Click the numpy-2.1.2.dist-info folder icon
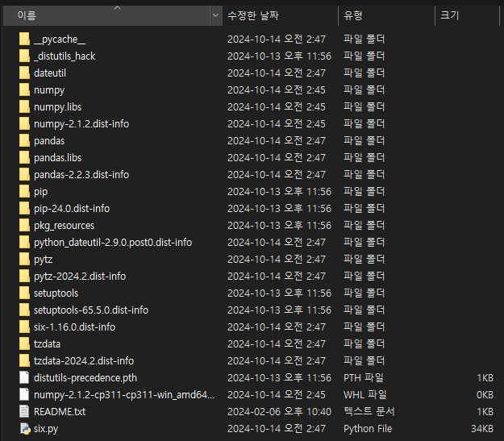The image size is (504, 441). point(24,123)
